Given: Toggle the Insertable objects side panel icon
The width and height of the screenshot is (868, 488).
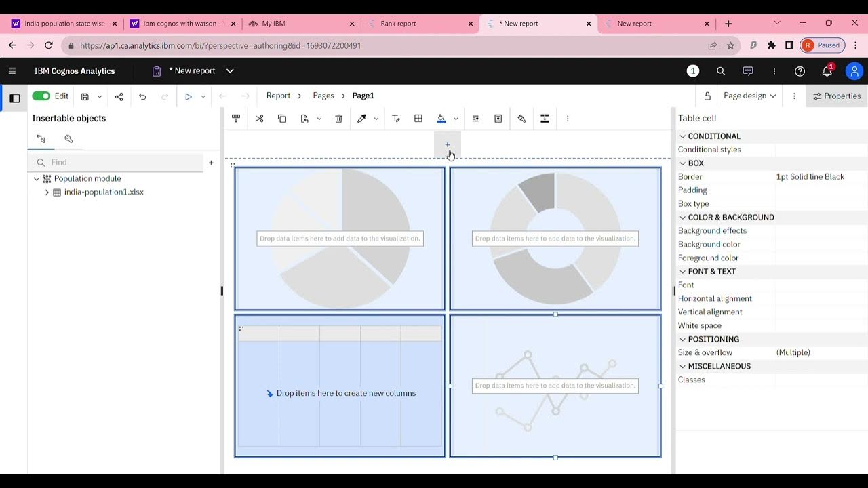Looking at the screenshot, I should pos(14,98).
